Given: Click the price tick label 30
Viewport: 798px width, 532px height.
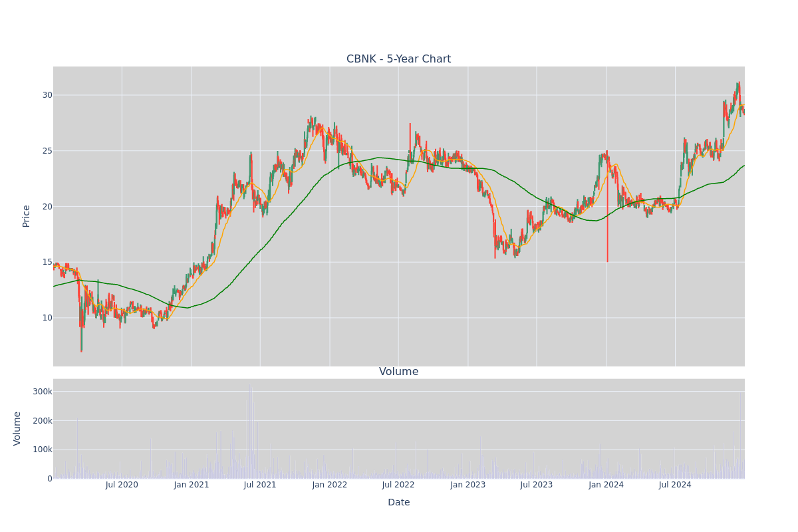Looking at the screenshot, I should pyautogui.click(x=47, y=95).
